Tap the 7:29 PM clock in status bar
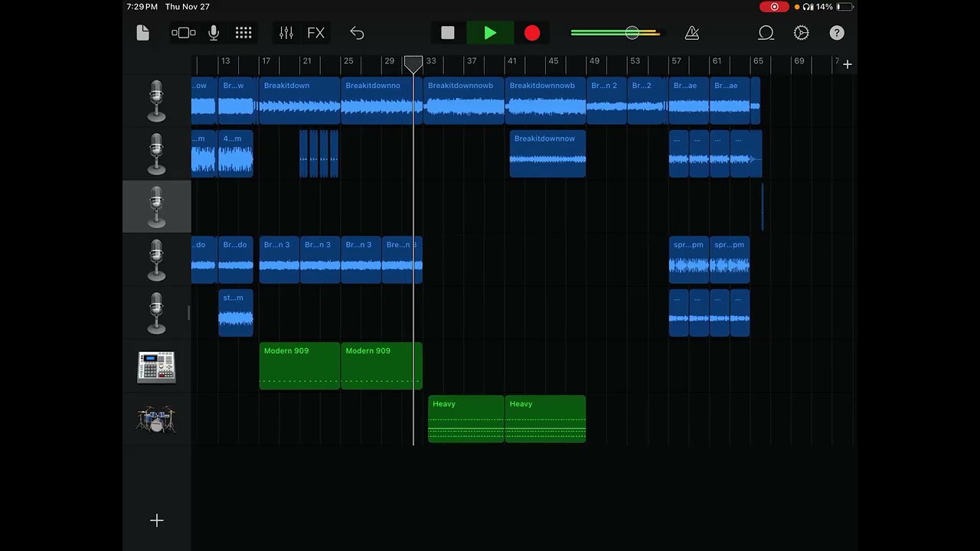 tap(142, 7)
